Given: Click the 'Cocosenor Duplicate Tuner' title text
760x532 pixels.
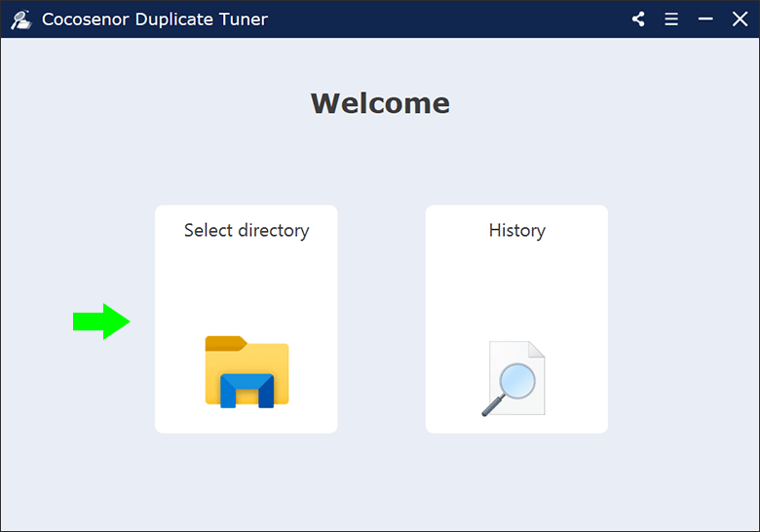Looking at the screenshot, I should point(155,19).
